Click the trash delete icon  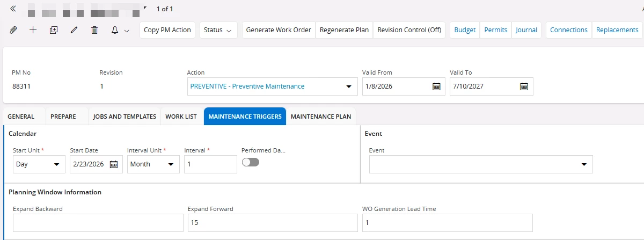94,30
